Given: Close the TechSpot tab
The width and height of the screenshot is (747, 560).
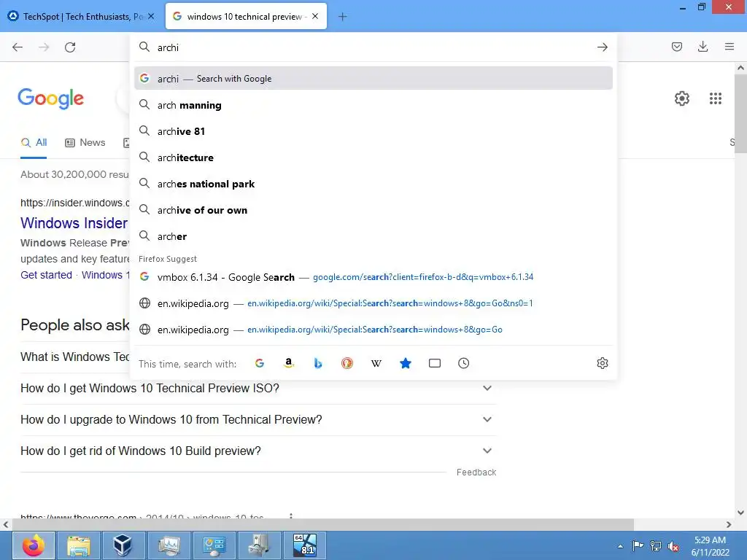Looking at the screenshot, I should (151, 17).
